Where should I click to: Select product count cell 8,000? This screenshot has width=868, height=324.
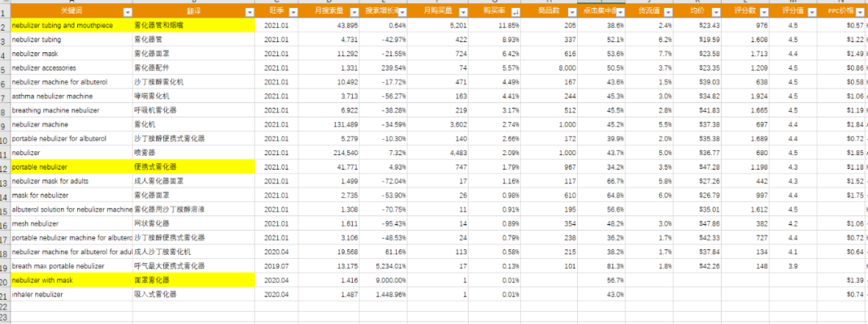(x=549, y=68)
